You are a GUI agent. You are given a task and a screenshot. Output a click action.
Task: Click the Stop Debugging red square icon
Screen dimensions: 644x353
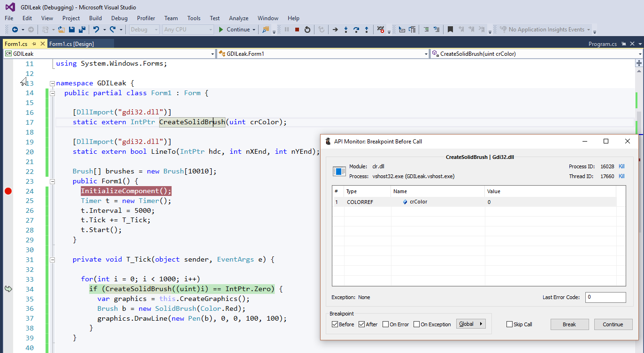pyautogui.click(x=297, y=30)
